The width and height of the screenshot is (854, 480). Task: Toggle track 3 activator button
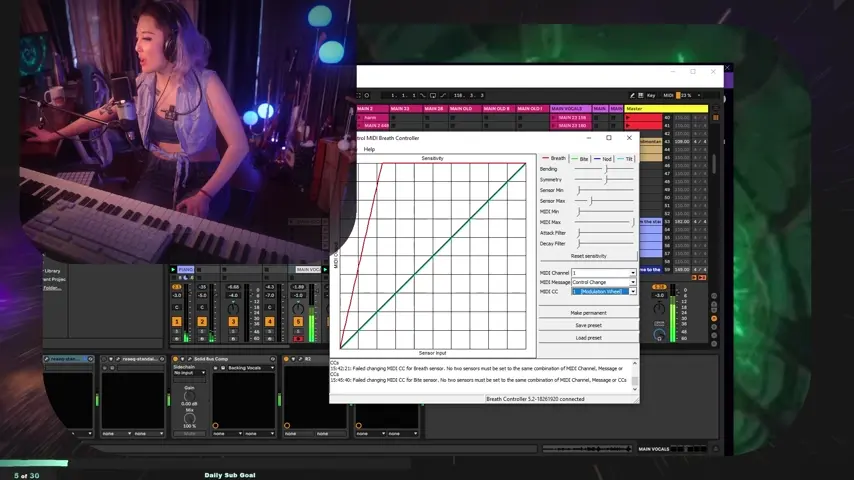tap(233, 321)
